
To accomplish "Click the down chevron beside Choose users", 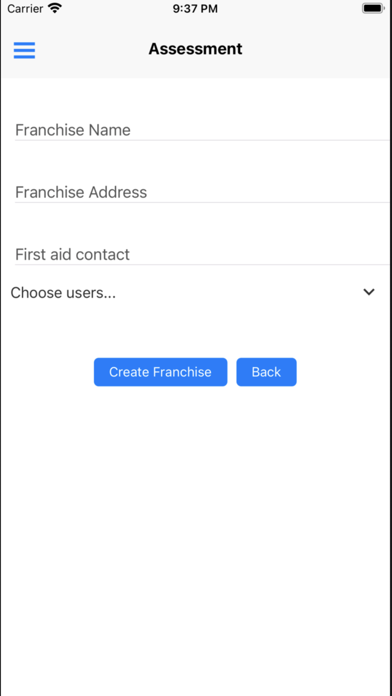I will [x=369, y=292].
